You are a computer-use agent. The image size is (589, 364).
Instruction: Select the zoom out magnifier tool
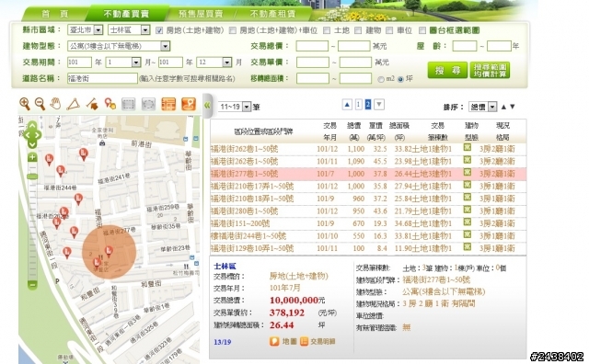[40, 104]
